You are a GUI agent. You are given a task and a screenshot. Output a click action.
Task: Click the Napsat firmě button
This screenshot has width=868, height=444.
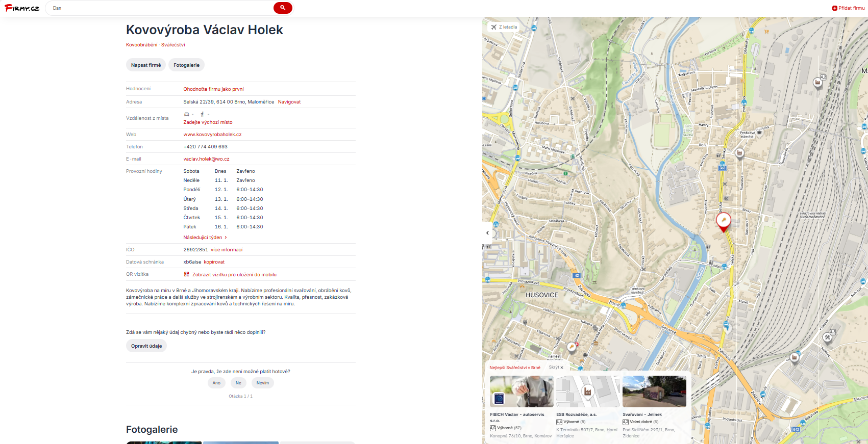click(x=146, y=65)
